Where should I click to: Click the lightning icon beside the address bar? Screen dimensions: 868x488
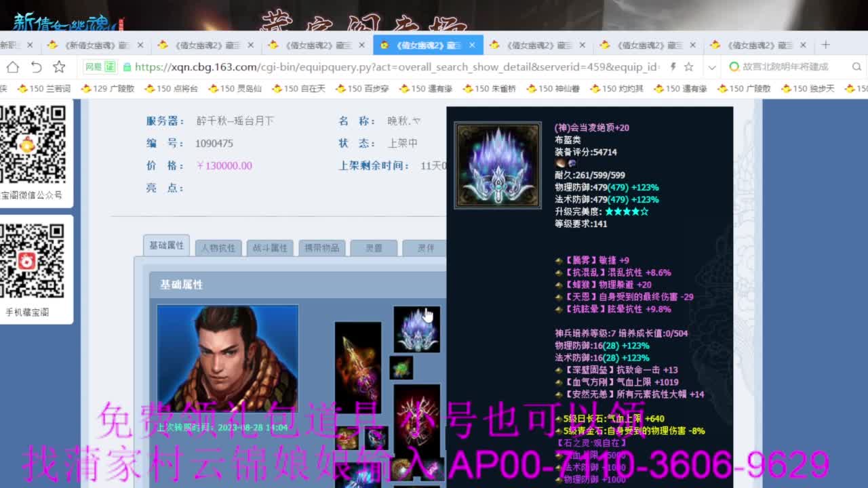tap(673, 68)
